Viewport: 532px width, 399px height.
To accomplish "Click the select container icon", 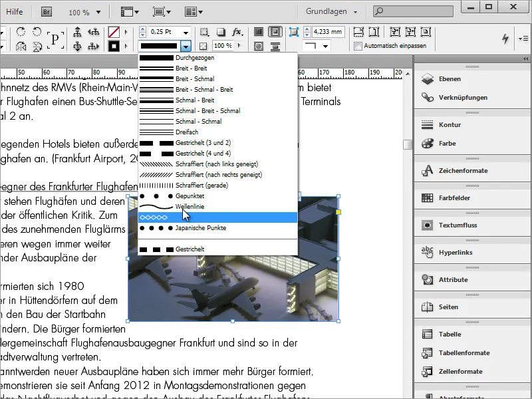I will (77, 32).
